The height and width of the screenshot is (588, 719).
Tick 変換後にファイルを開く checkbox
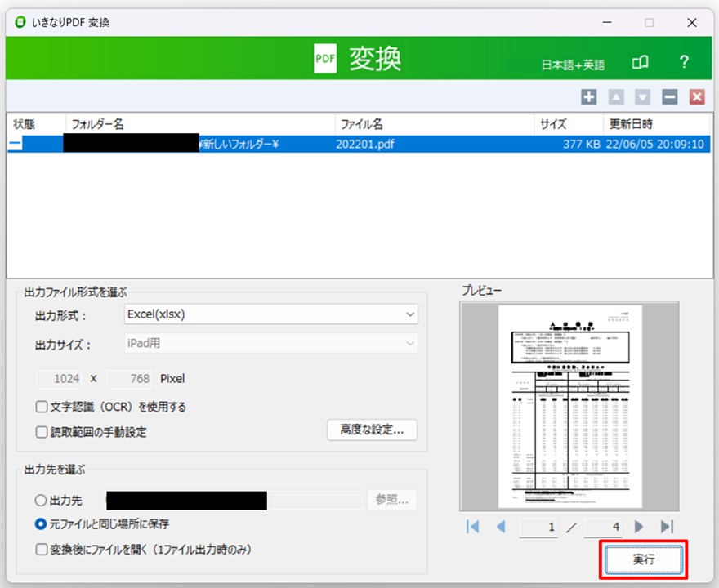[x=42, y=550]
